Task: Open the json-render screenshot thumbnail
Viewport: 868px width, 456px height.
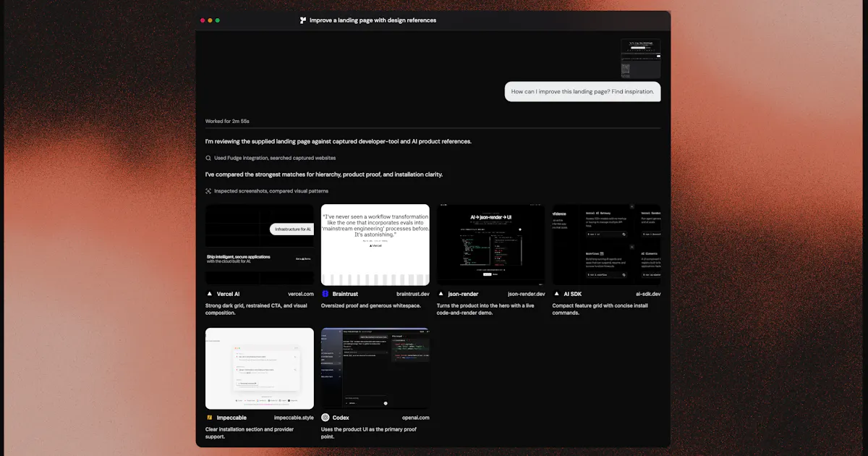Action: tap(491, 245)
